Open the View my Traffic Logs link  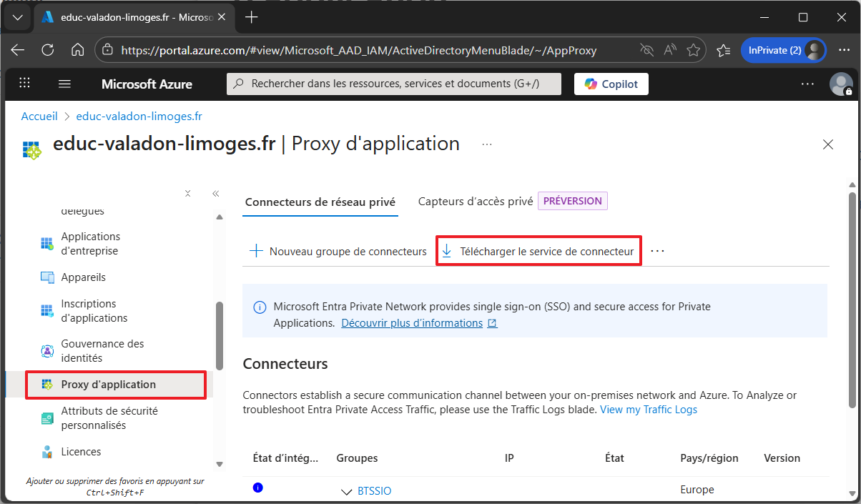click(x=648, y=410)
